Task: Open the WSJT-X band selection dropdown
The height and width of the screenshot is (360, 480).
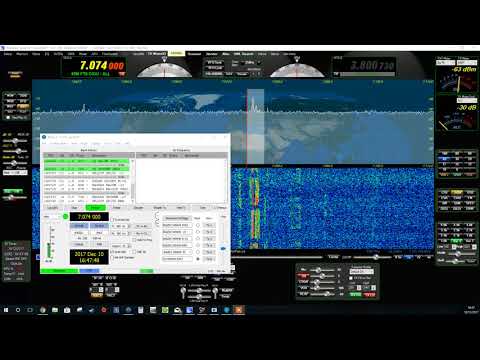Action: pyautogui.click(x=52, y=217)
